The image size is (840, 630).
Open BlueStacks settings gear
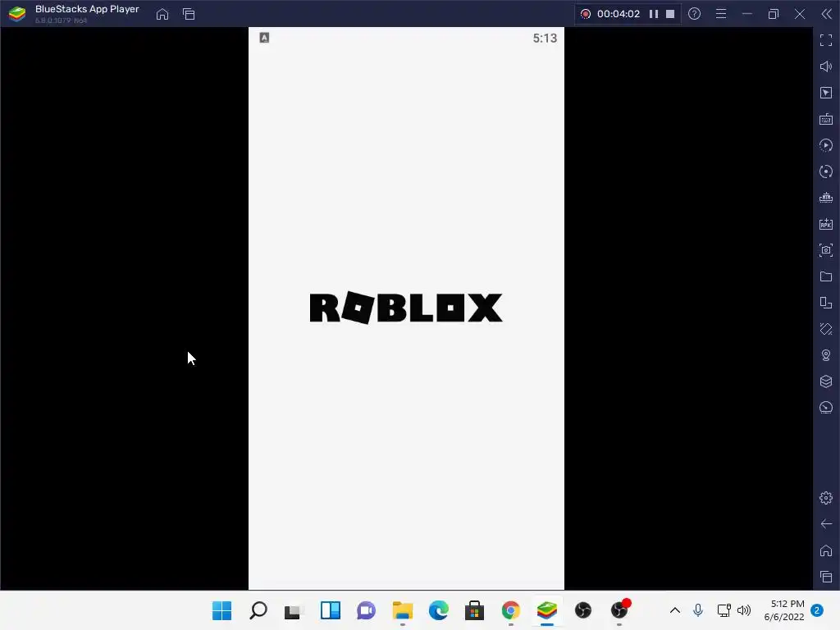[826, 498]
